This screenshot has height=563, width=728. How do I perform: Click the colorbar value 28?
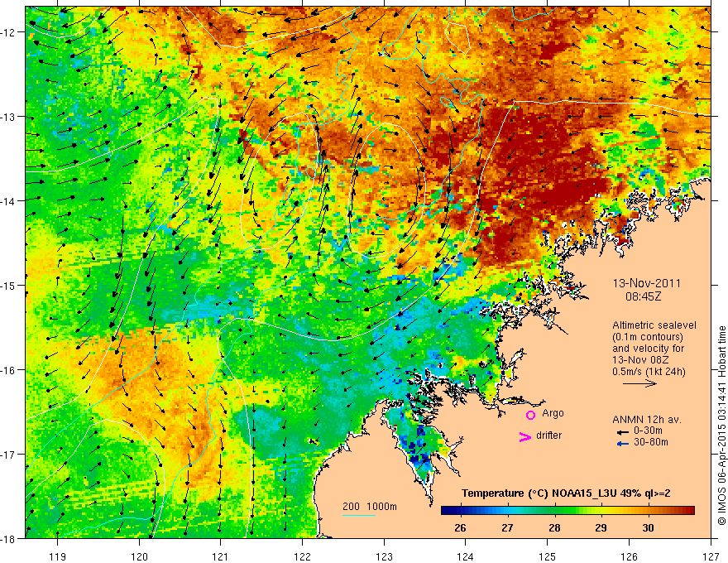click(x=554, y=528)
